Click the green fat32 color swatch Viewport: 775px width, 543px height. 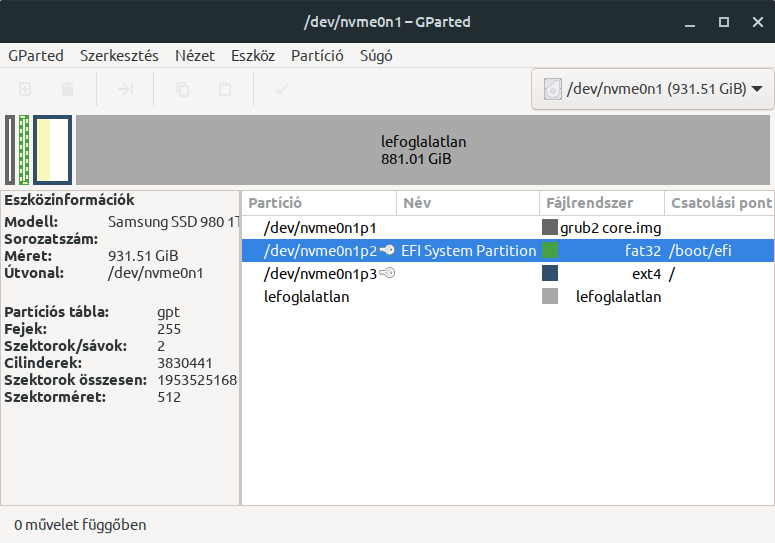coord(550,250)
